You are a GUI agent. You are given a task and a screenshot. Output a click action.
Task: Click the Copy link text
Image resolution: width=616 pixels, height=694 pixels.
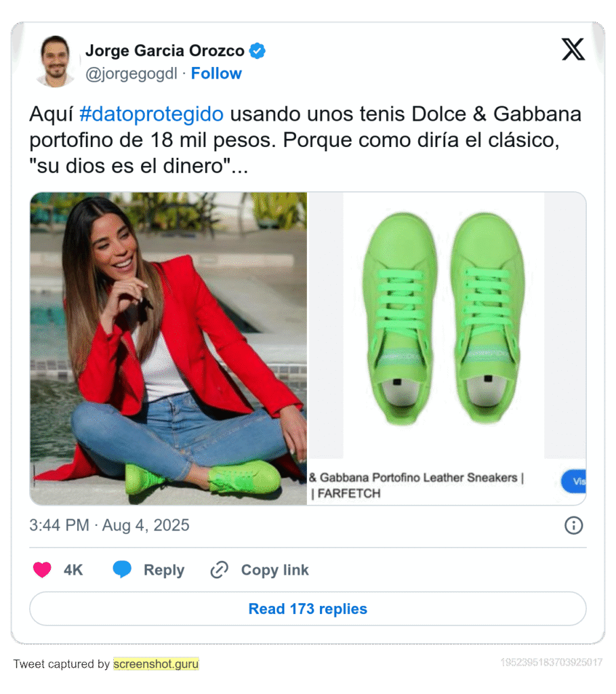coord(275,570)
